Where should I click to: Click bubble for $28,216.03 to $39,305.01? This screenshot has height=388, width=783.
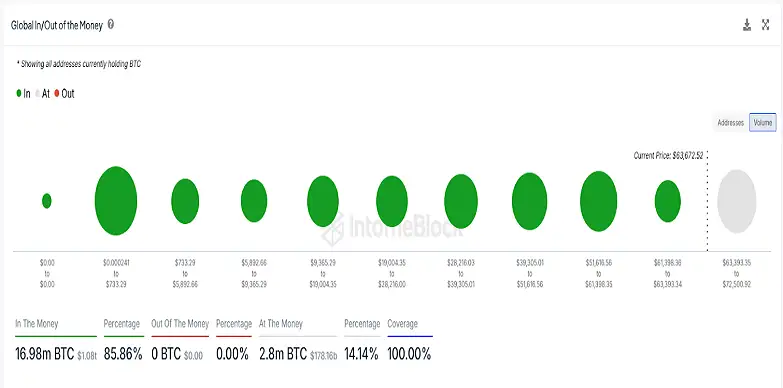[461, 201]
